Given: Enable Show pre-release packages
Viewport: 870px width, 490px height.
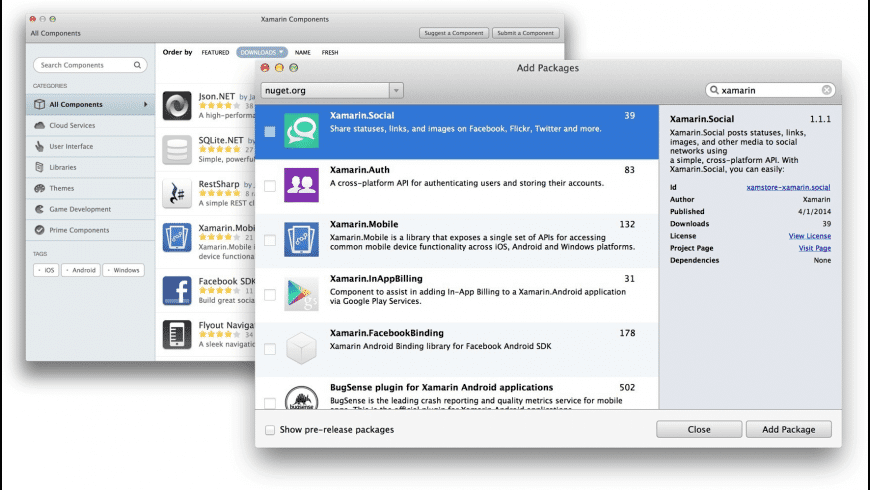Looking at the screenshot, I should tap(270, 430).
